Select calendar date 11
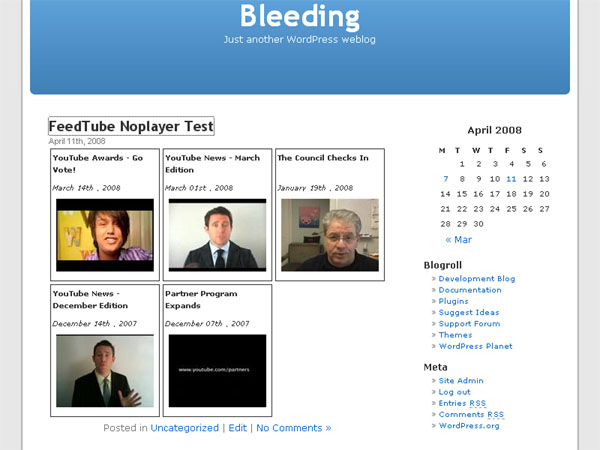Viewport: 600px width, 450px height. (511, 179)
